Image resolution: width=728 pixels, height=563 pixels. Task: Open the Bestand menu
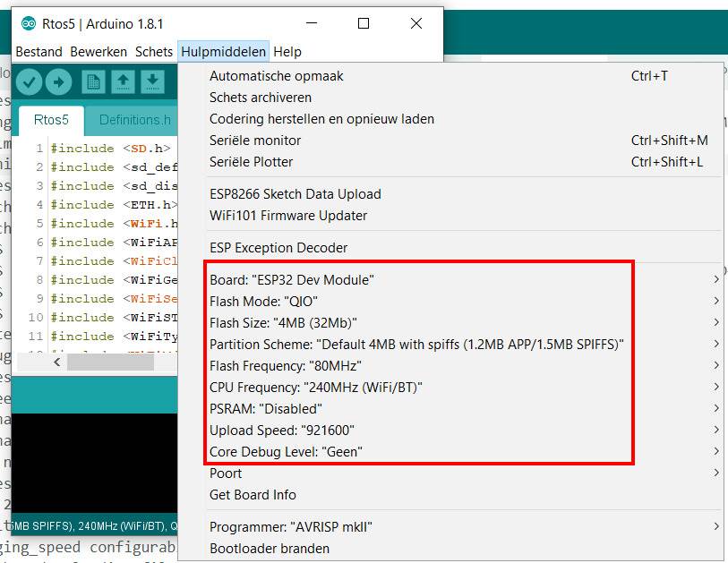pyautogui.click(x=39, y=52)
